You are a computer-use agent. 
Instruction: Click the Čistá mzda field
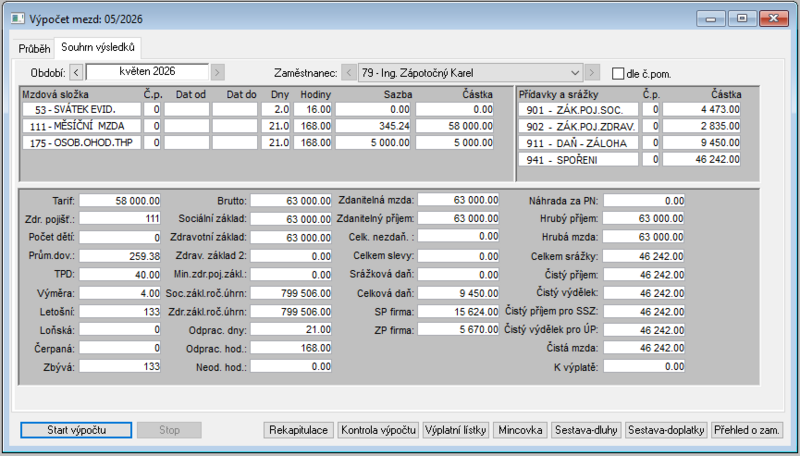click(x=644, y=348)
